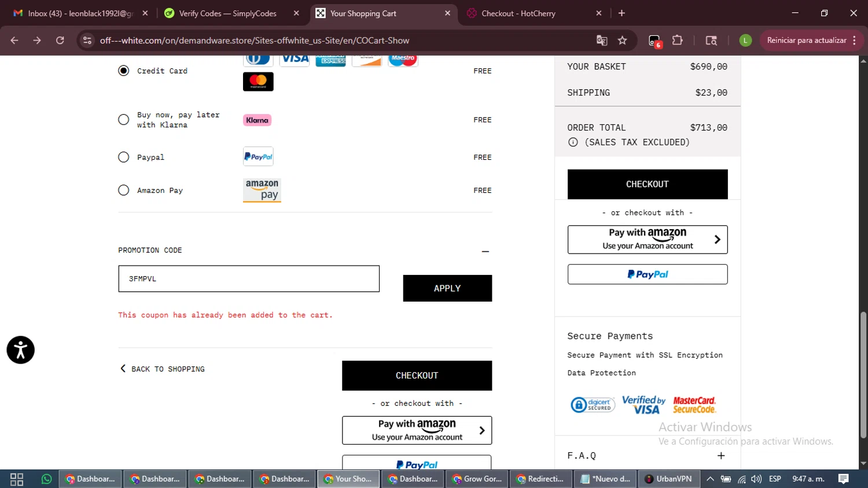Go forward in browser history

click(37, 41)
